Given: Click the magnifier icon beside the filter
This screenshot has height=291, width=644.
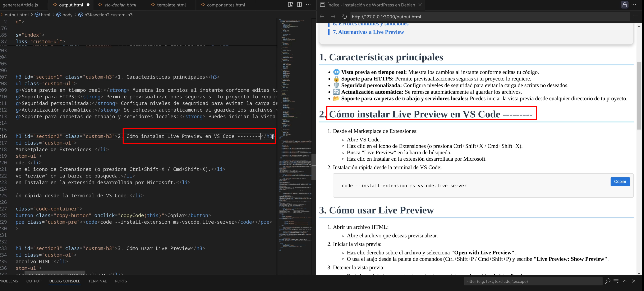Looking at the screenshot, I should (x=607, y=281).
